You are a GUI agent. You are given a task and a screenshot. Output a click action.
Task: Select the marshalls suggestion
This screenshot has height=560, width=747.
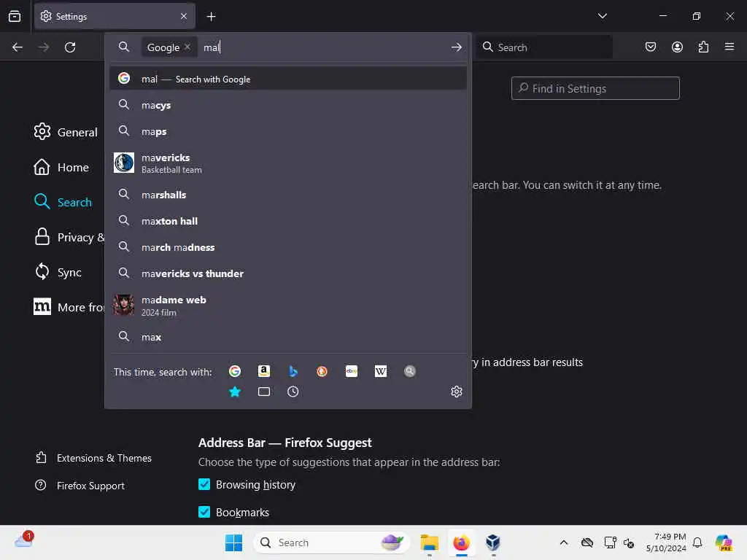point(288,195)
